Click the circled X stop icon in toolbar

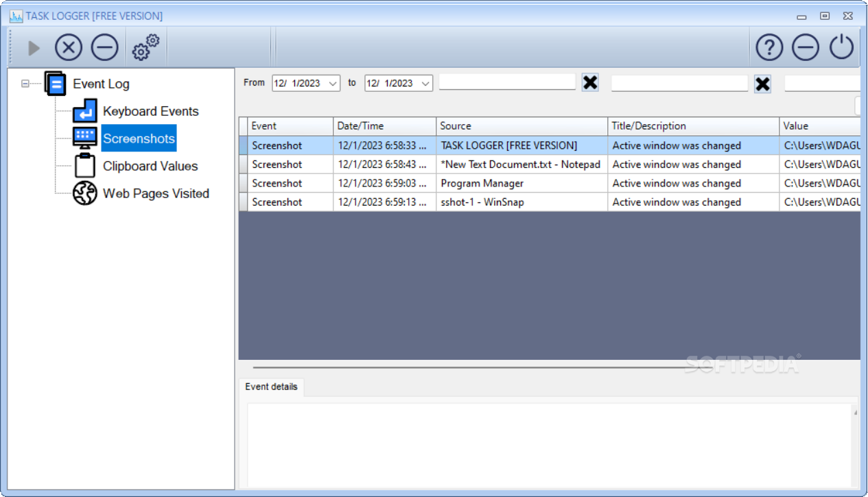pos(69,48)
